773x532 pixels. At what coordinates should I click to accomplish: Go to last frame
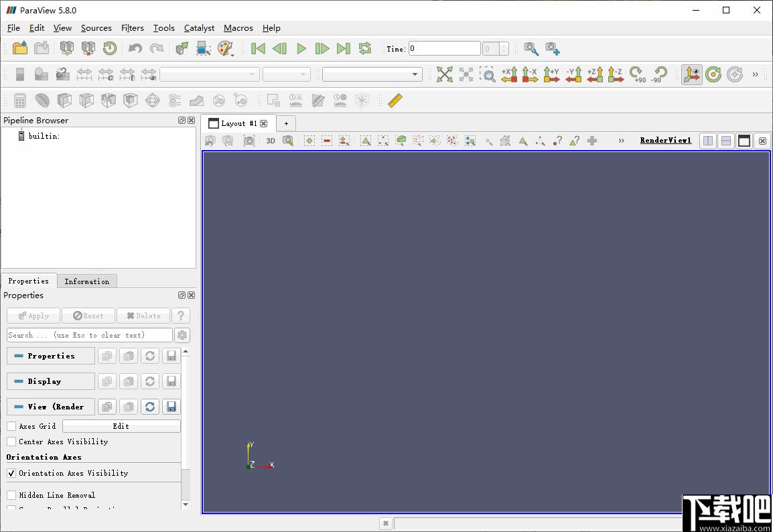pyautogui.click(x=343, y=48)
